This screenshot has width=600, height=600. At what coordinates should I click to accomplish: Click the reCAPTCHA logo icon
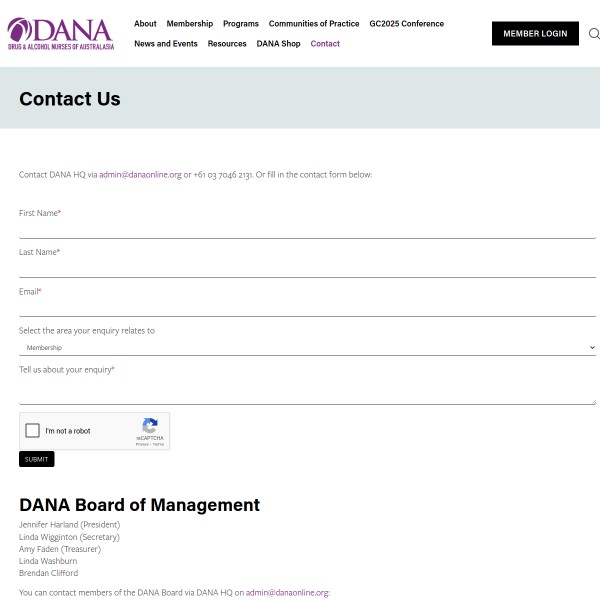coord(150,426)
